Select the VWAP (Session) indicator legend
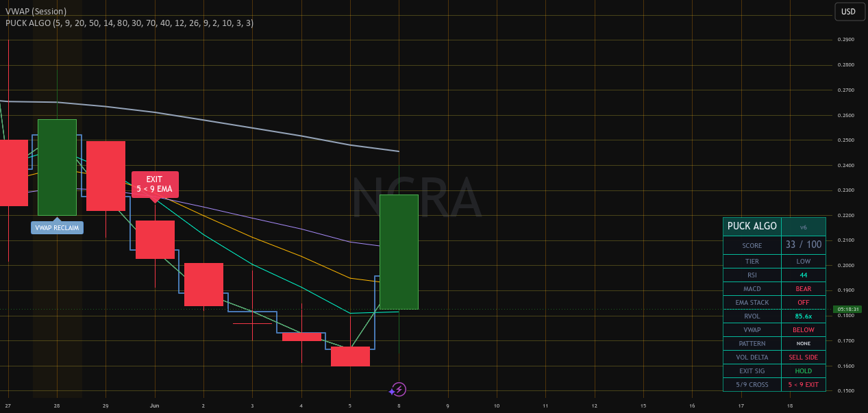Viewport: 868px width, 413px height. 36,11
